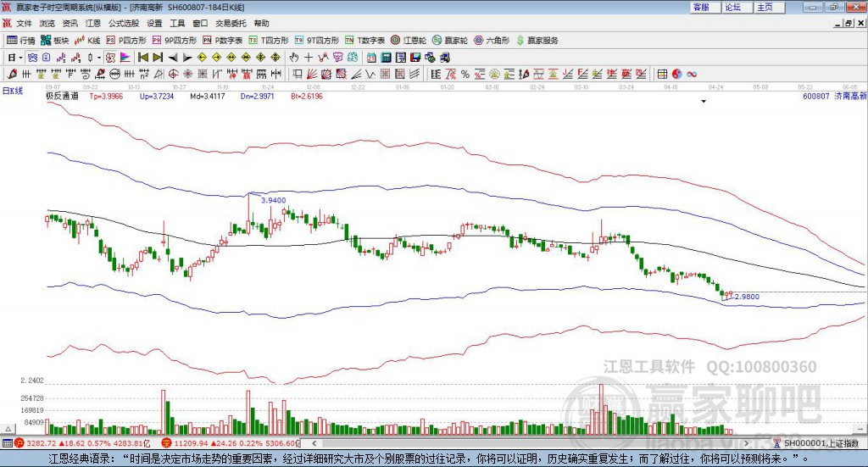Open the P数字表 tool
The height and width of the screenshot is (467, 868).
223,41
